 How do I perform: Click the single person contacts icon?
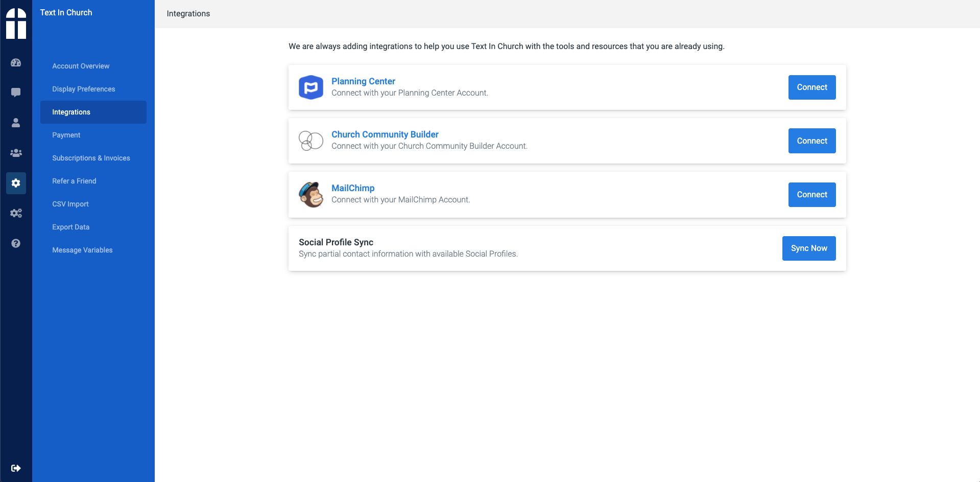[16, 123]
